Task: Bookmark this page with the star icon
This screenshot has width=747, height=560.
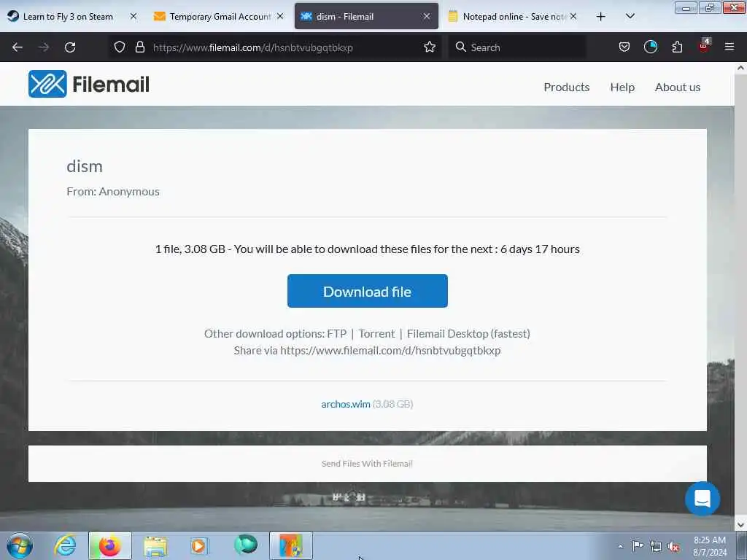Action: click(x=430, y=47)
